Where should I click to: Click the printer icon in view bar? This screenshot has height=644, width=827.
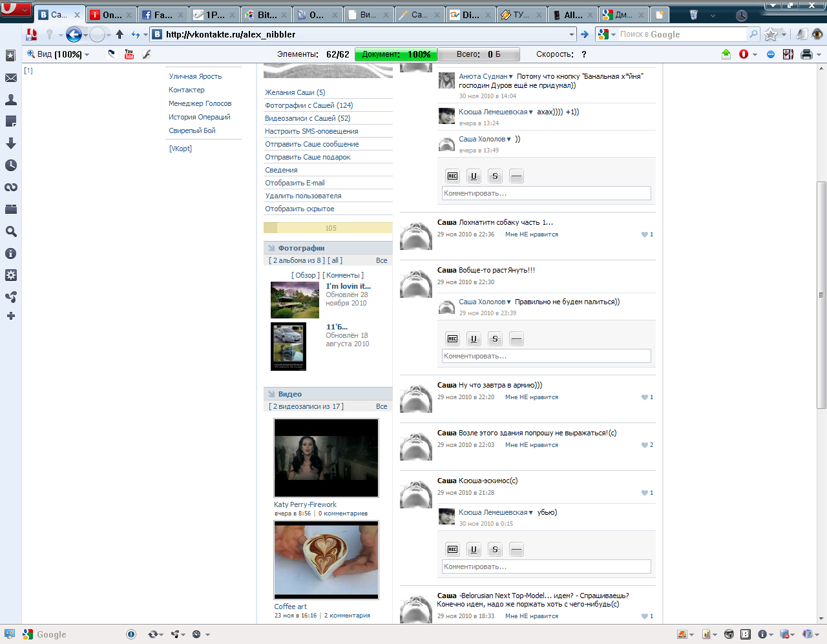tap(806, 54)
